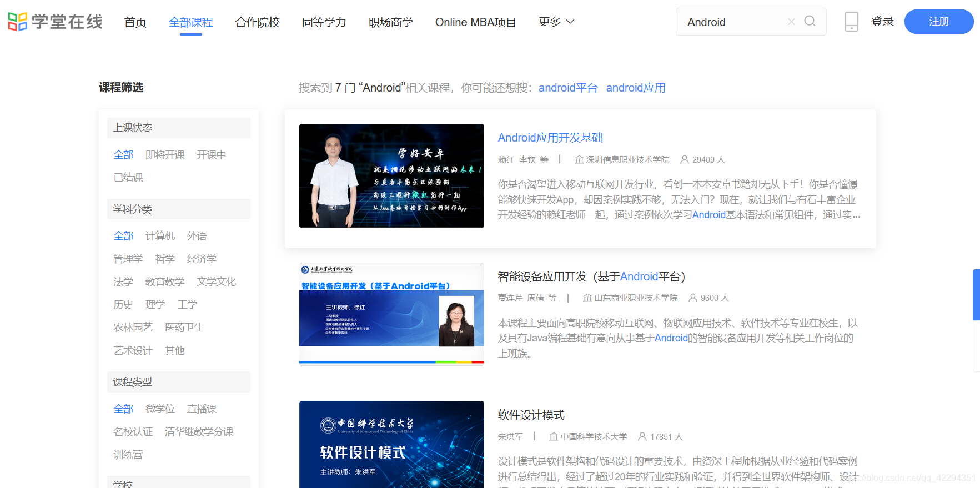Screen dimensions: 980x488
Task: Open the mobile app phone icon
Action: click(x=851, y=22)
